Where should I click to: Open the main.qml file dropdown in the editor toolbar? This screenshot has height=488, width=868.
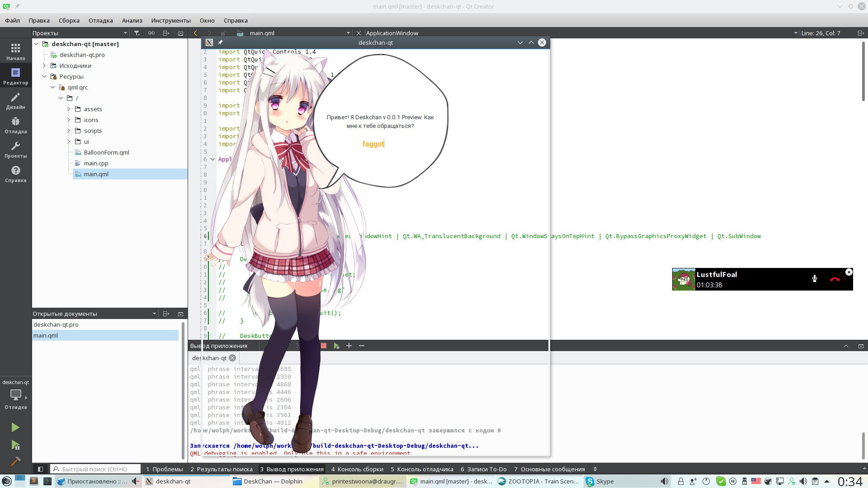tap(348, 33)
